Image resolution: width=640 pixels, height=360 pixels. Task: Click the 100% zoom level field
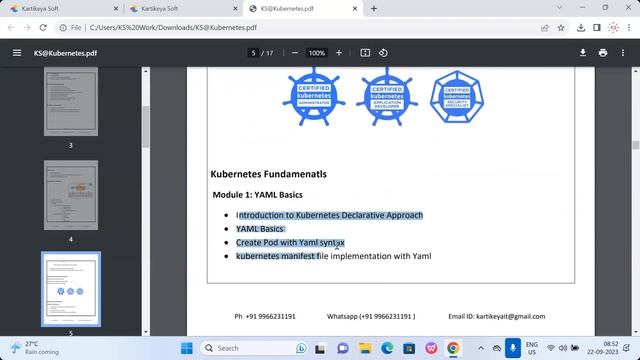pos(317,53)
